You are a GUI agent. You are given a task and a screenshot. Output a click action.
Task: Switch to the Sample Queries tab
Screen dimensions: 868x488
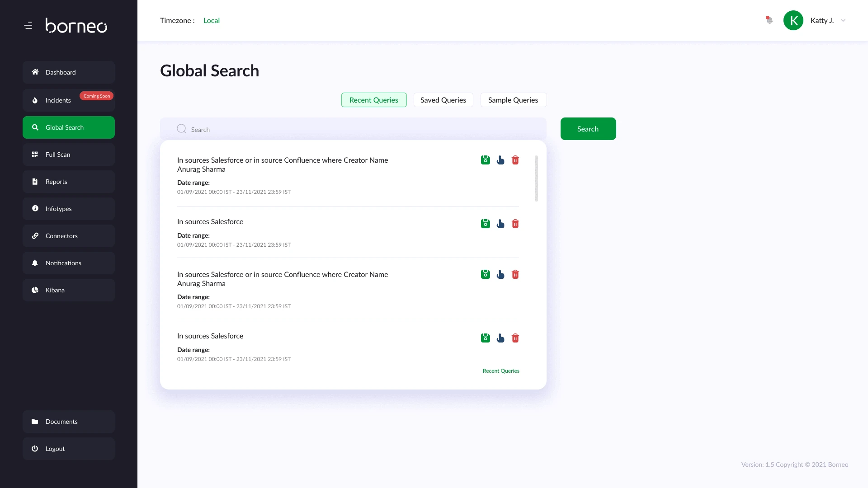513,100
